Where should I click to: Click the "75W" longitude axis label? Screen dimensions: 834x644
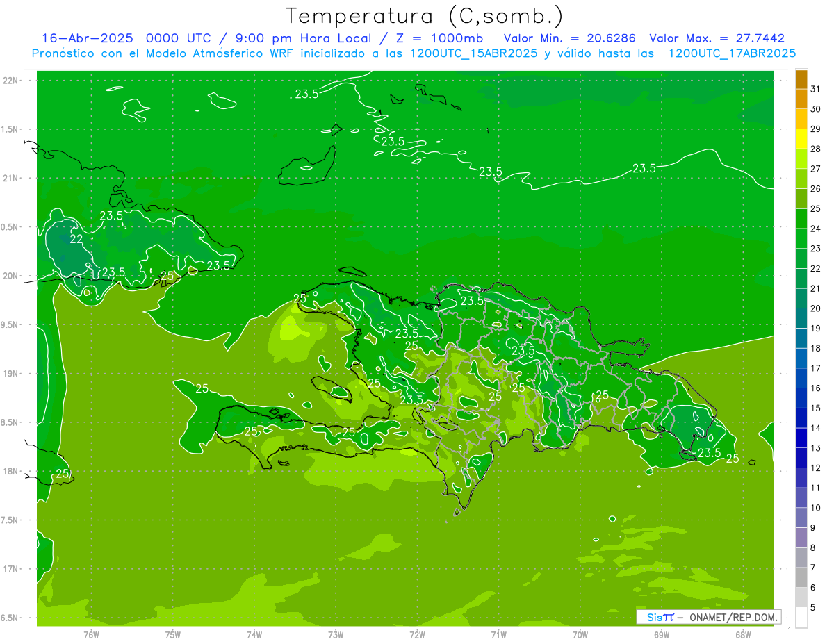[x=173, y=634]
